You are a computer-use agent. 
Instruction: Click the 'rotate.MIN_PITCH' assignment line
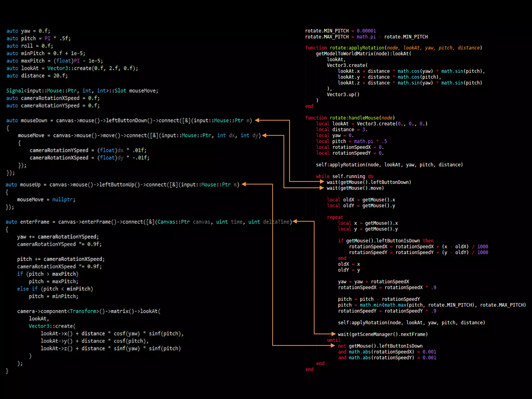340,31
